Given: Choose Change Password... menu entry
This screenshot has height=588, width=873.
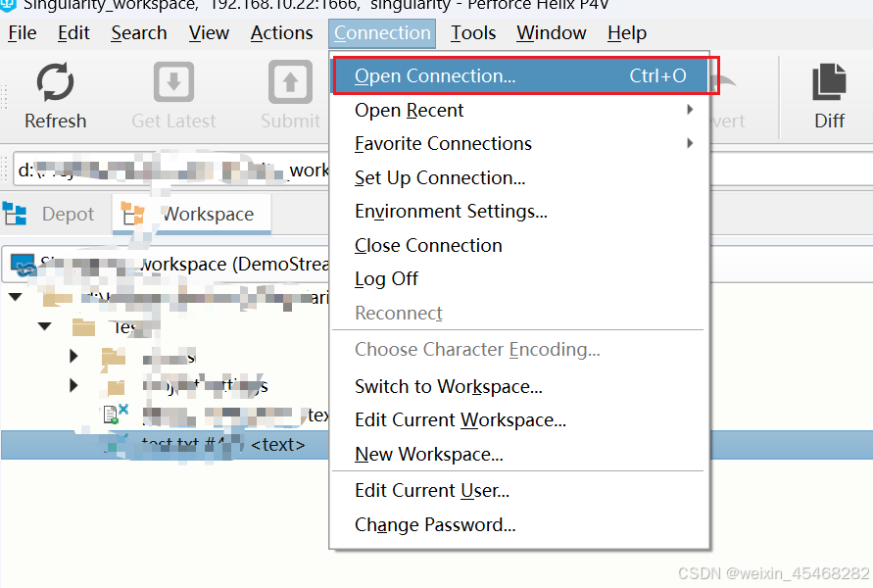Looking at the screenshot, I should point(520,525).
